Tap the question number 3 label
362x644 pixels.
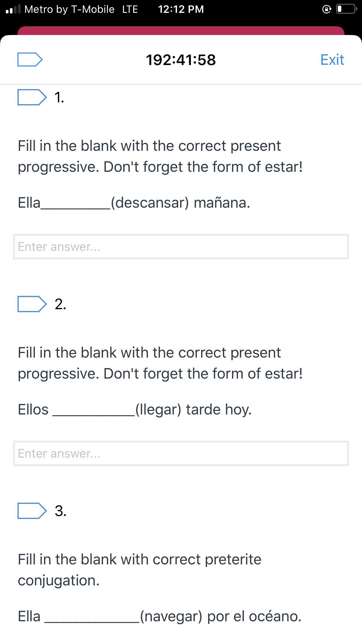point(60,511)
